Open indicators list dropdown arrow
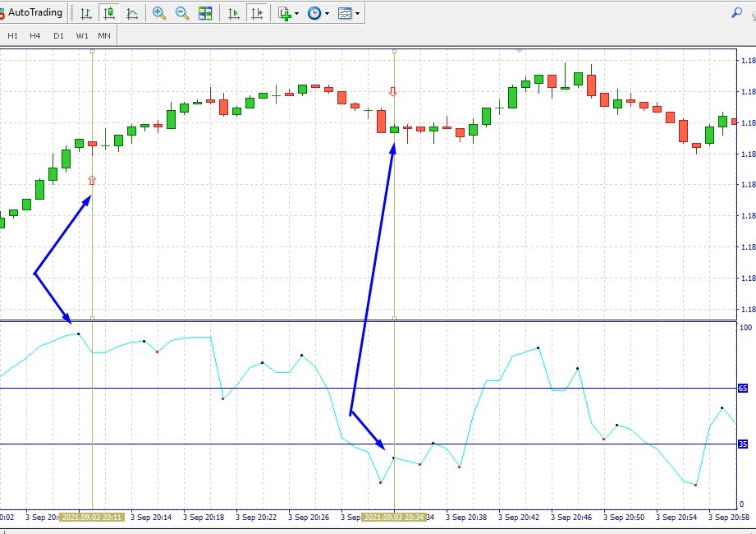756x534 pixels. tap(296, 13)
